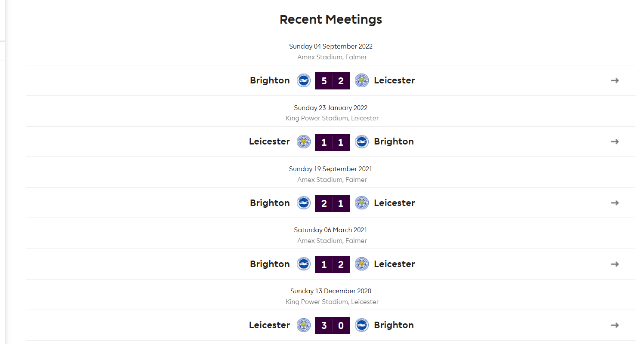Click Leicester crest in 5-2 match row
This screenshot has width=644, height=344.
click(x=362, y=80)
